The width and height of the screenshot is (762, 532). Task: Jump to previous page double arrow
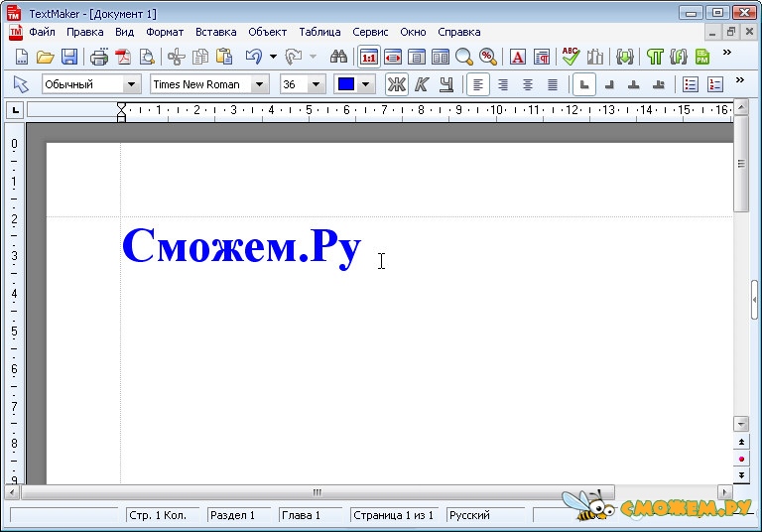[741, 442]
